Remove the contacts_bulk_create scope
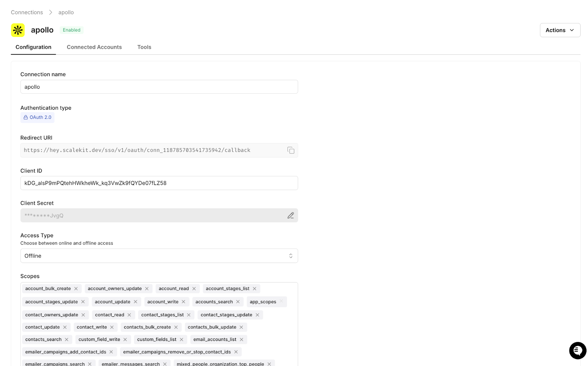588x366 pixels. point(176,327)
